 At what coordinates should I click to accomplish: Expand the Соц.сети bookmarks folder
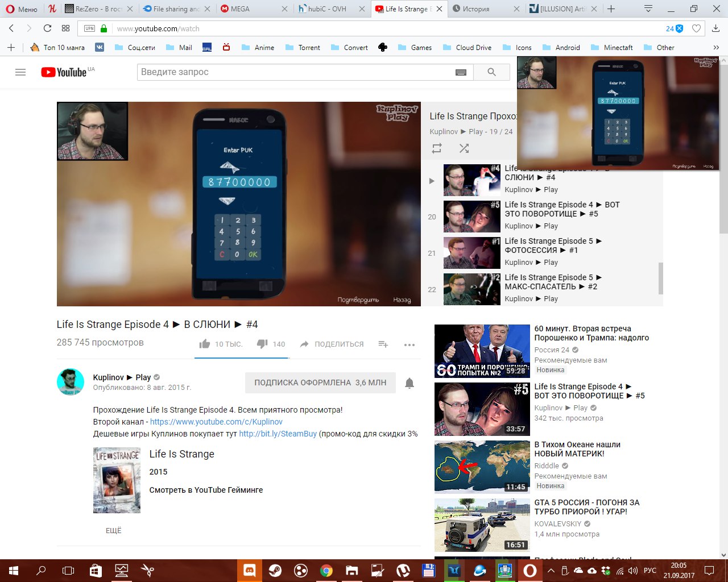tap(135, 47)
